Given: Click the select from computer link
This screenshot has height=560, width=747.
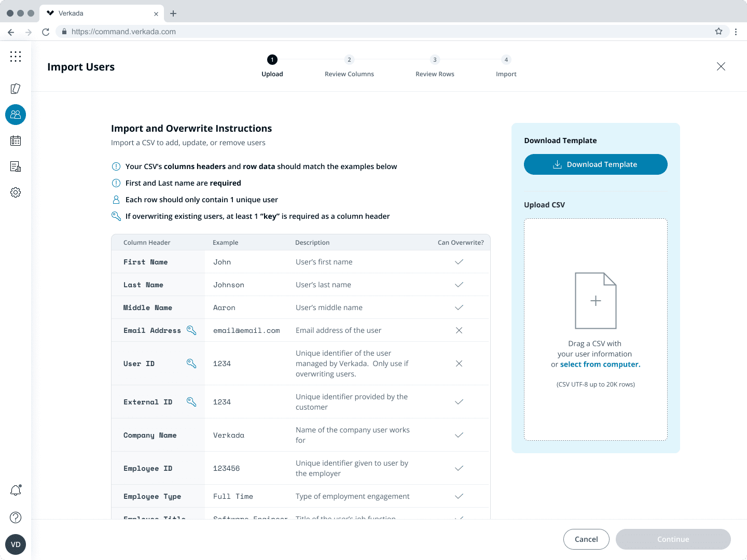Looking at the screenshot, I should (x=600, y=365).
